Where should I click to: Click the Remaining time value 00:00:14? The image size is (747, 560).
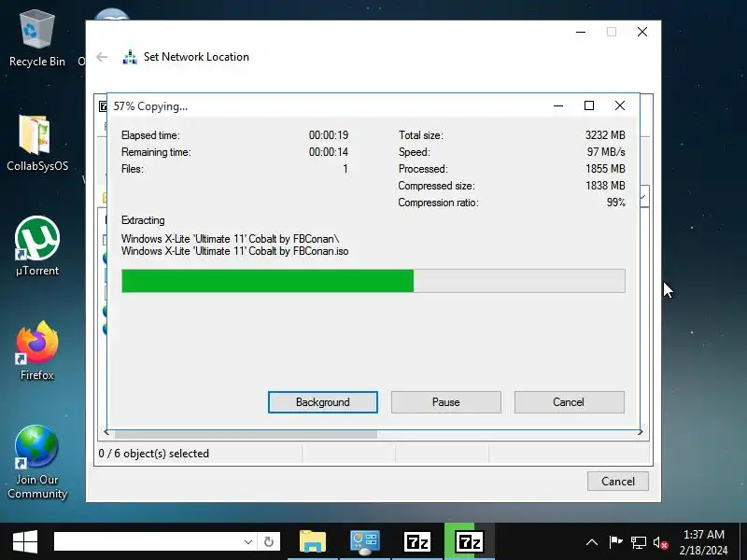(x=329, y=152)
